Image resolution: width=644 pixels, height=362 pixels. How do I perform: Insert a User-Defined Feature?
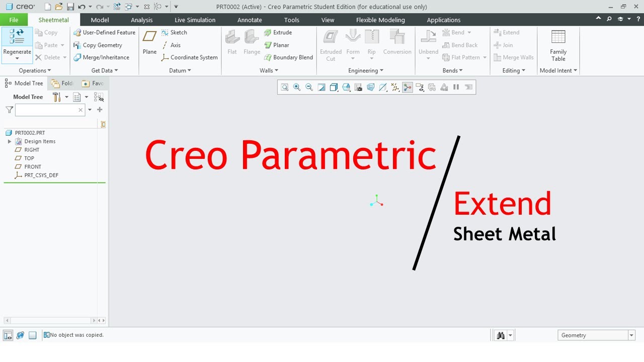[104, 32]
